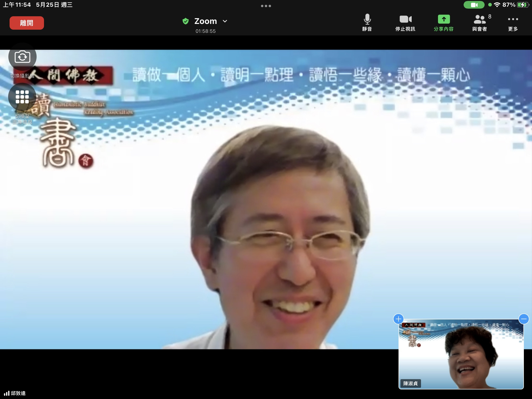Tap the Zoom meeting title text
Image resolution: width=532 pixels, height=399 pixels.
coord(205,21)
